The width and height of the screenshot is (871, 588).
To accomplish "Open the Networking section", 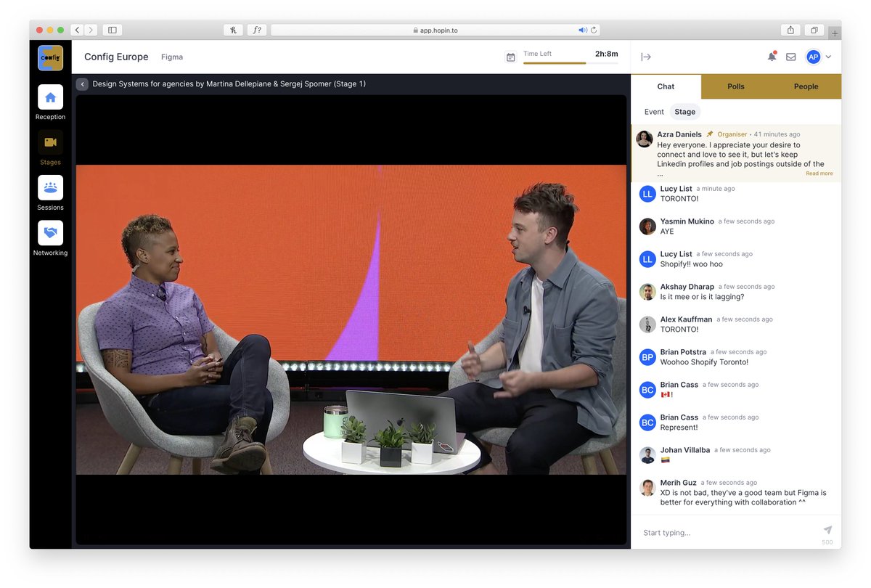I will click(x=50, y=239).
